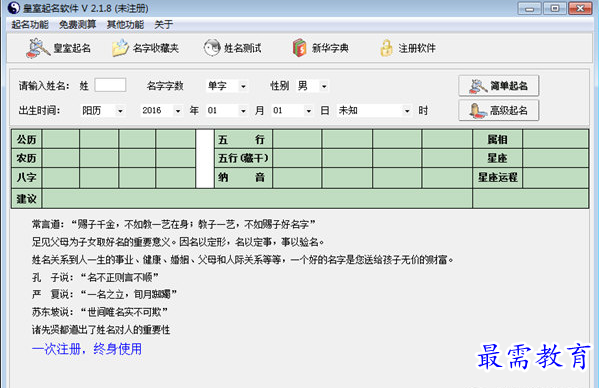Open the 名字收藏夹 folder icon
Screen dimensions: 599x388
pos(120,48)
